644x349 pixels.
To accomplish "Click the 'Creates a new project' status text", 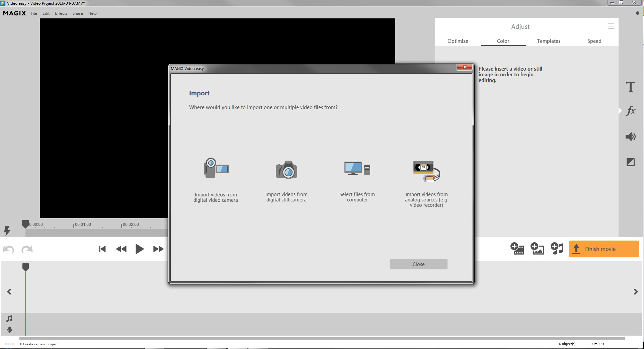I will click(41, 344).
